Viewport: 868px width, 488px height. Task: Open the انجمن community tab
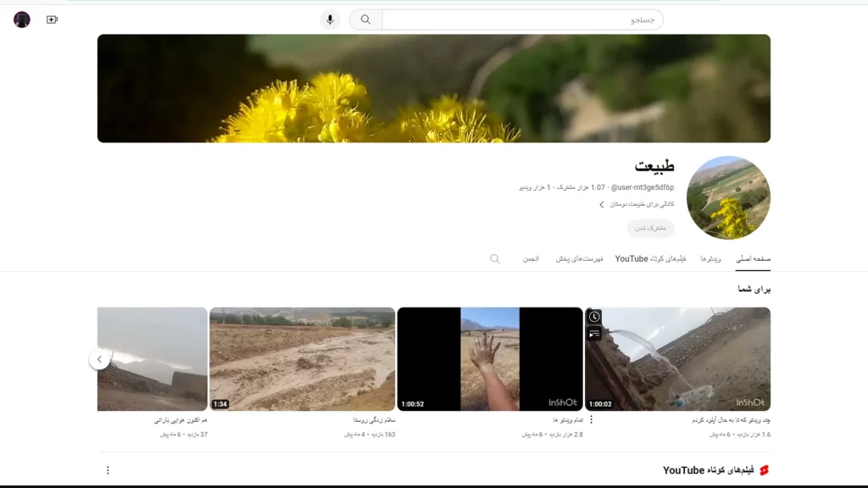(531, 259)
